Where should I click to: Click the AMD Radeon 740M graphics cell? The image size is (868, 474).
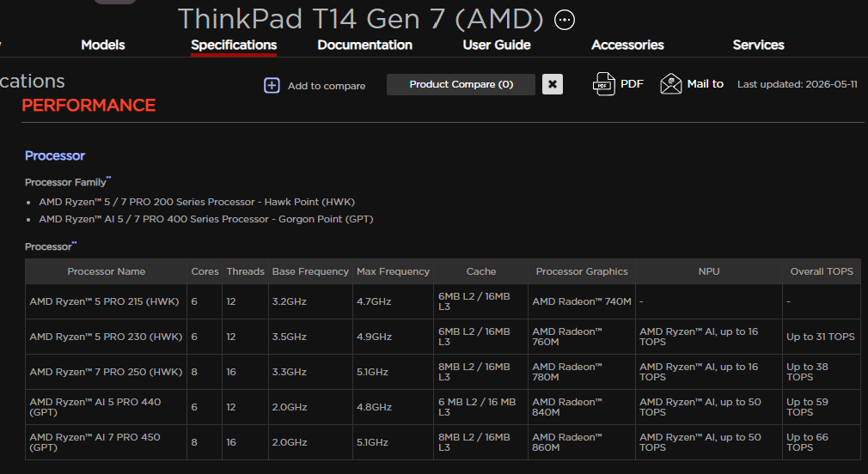point(582,301)
